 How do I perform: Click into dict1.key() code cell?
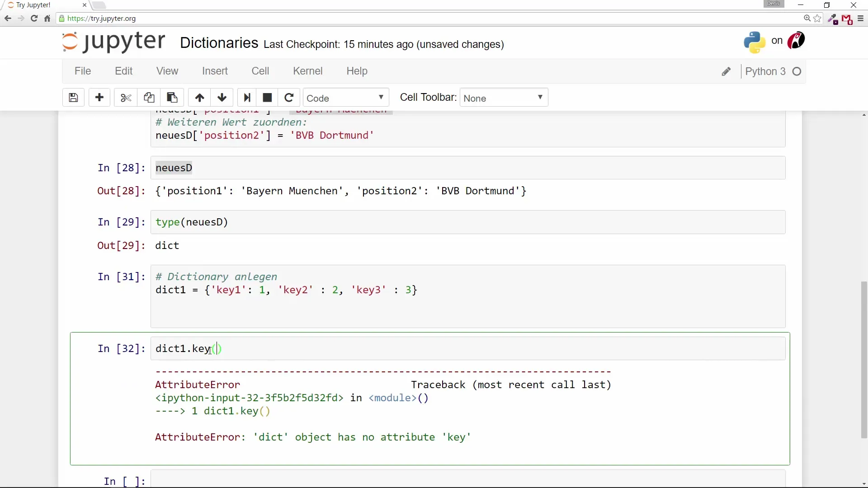(468, 348)
